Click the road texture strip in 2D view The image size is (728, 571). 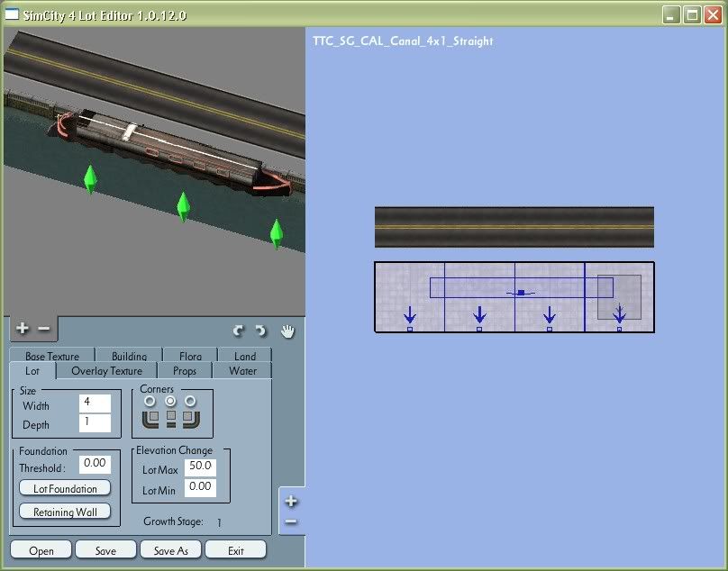click(514, 227)
